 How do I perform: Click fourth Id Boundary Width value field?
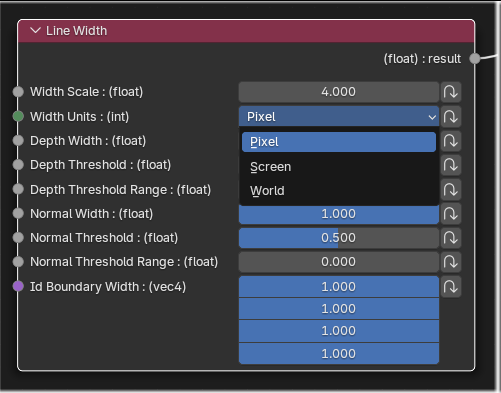click(339, 353)
